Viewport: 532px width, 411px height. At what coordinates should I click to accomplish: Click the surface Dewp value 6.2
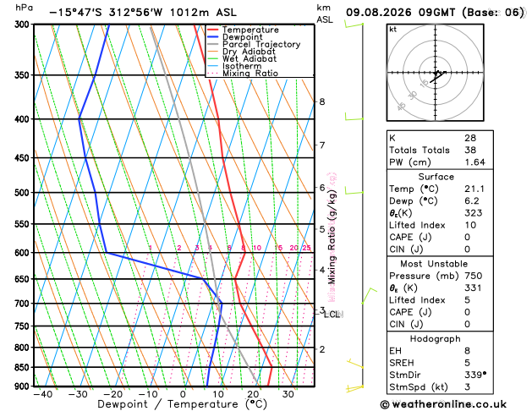[472, 201]
